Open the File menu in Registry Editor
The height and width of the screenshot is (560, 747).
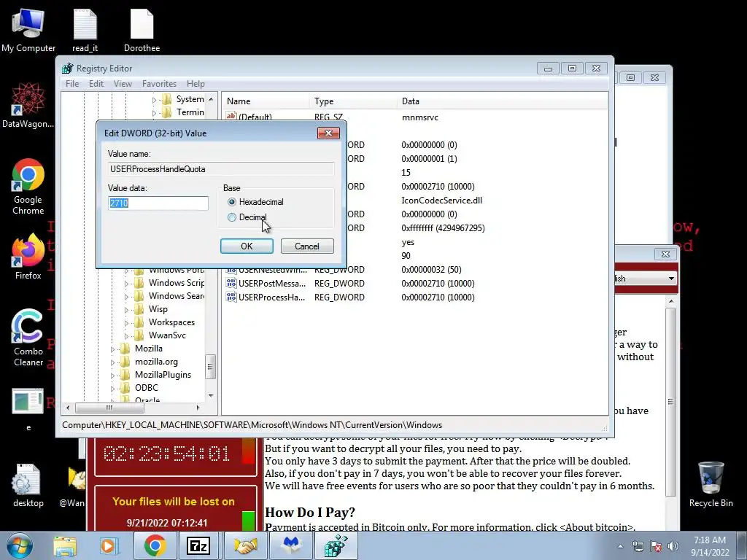click(72, 84)
